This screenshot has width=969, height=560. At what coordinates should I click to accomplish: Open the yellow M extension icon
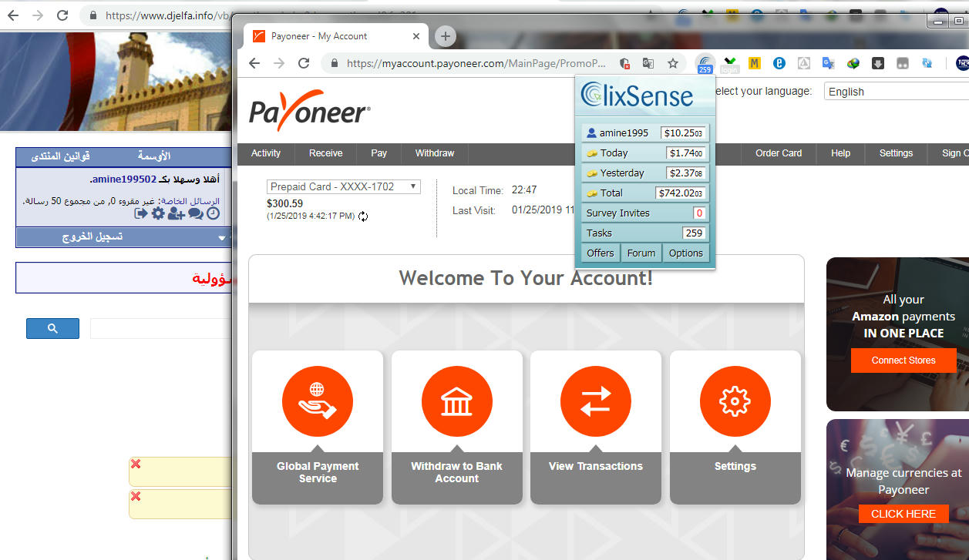(755, 64)
